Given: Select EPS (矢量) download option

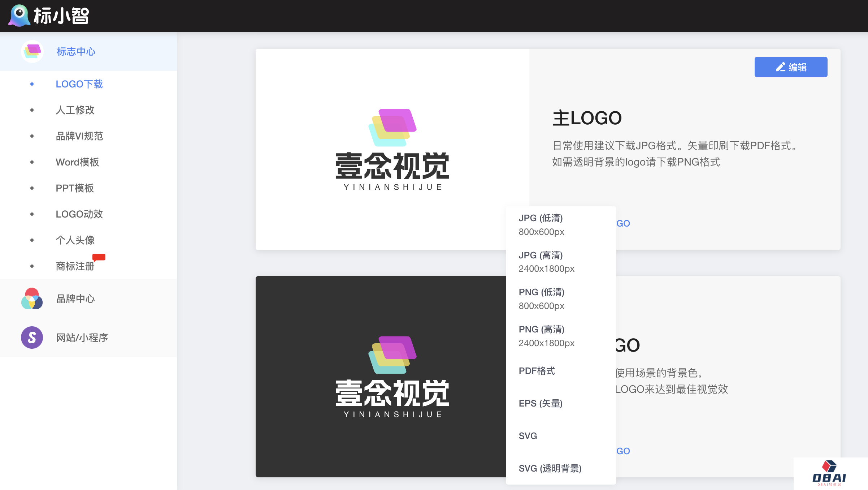Looking at the screenshot, I should point(541,403).
